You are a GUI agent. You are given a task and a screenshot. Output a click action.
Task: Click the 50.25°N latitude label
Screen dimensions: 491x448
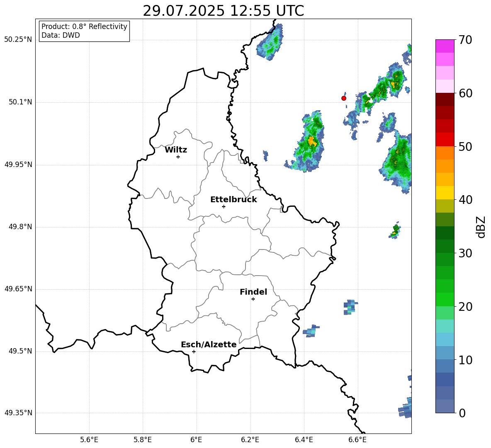click(x=18, y=40)
